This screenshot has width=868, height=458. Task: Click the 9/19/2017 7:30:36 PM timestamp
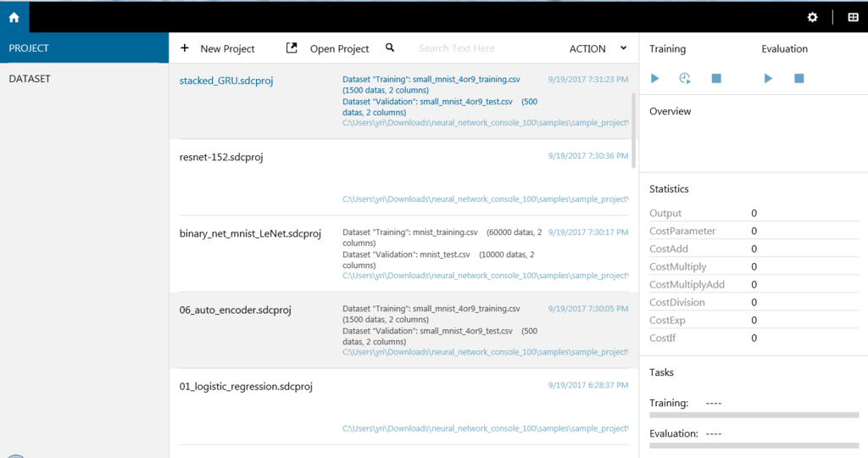tap(588, 155)
